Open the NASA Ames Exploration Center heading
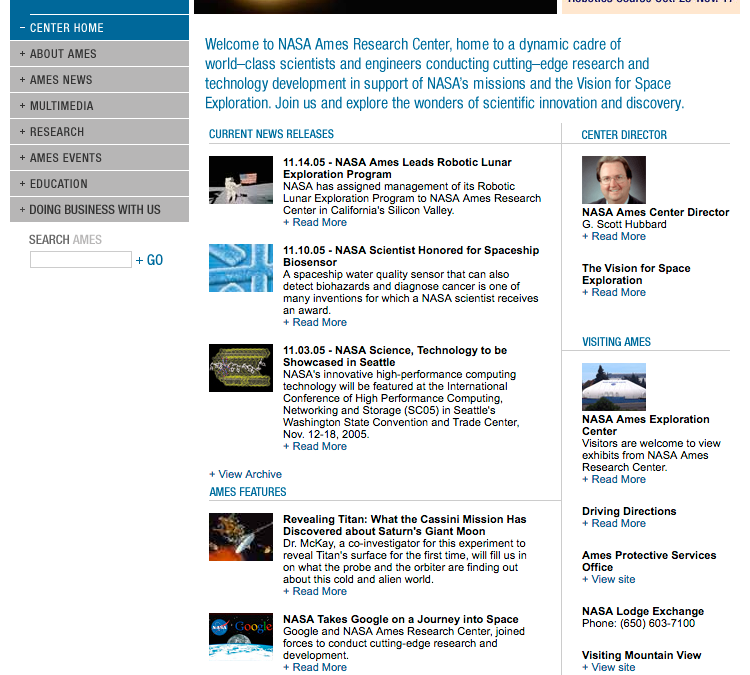This screenshot has height=675, width=750. [x=646, y=425]
